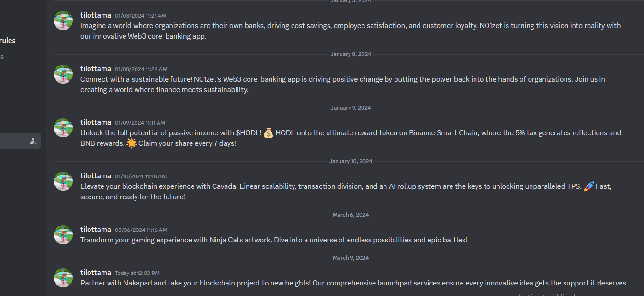Click the 01/03/2024 11:21 AM timestamp
This screenshot has height=296, width=644.
(141, 16)
